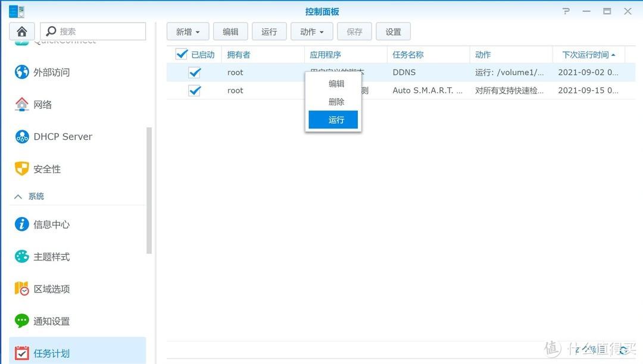
Task: Open 主题样式 palette icon
Action: click(x=22, y=256)
